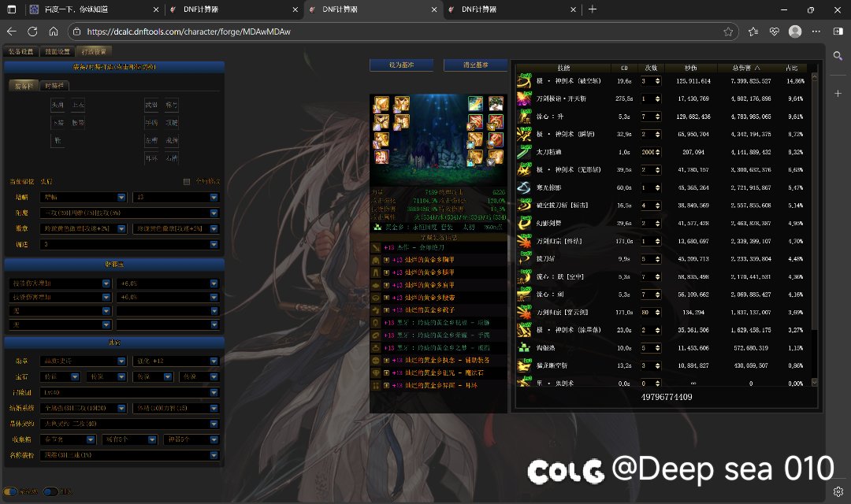Click the 拔刀斩 skill icon
This screenshot has height=504, width=851.
[524, 259]
